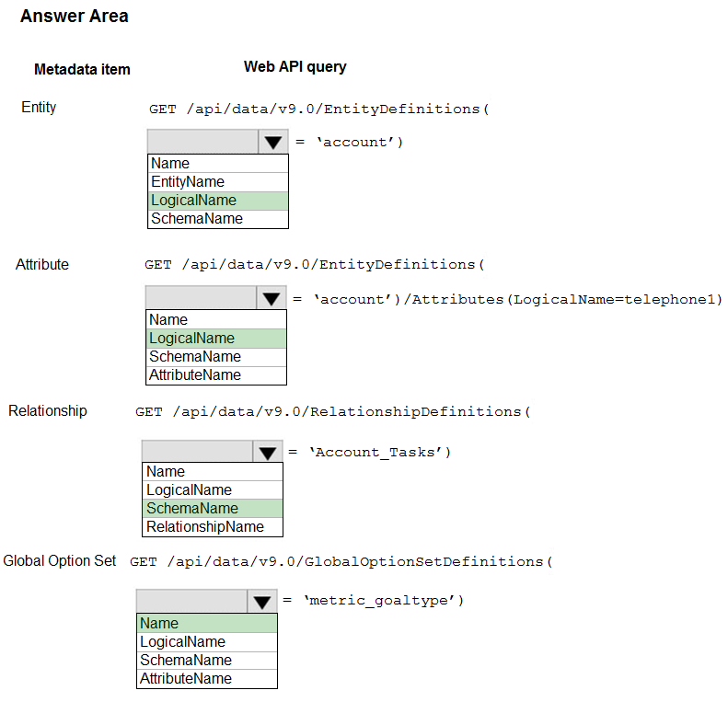Pick SchemaName in the Entity list

click(x=218, y=219)
